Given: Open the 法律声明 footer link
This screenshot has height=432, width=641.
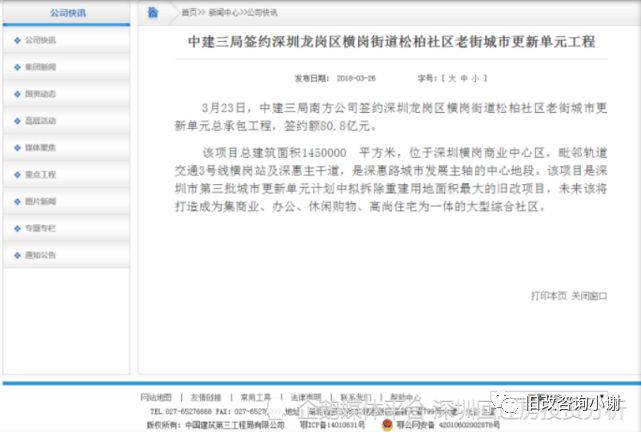Looking at the screenshot, I should (306, 397).
